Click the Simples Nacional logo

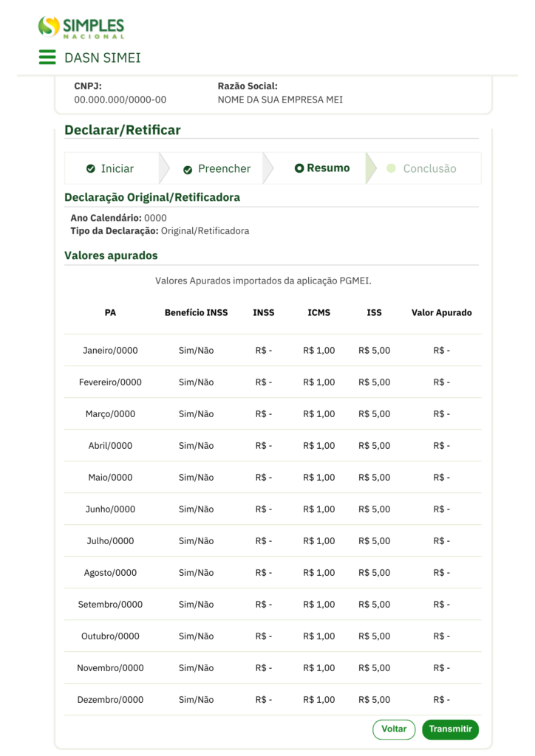pos(81,27)
